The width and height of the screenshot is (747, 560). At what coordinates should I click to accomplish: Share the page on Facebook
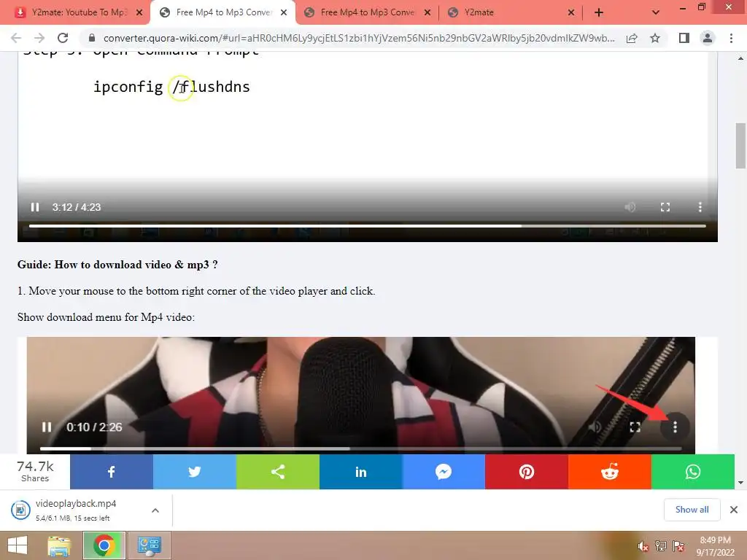click(x=112, y=472)
